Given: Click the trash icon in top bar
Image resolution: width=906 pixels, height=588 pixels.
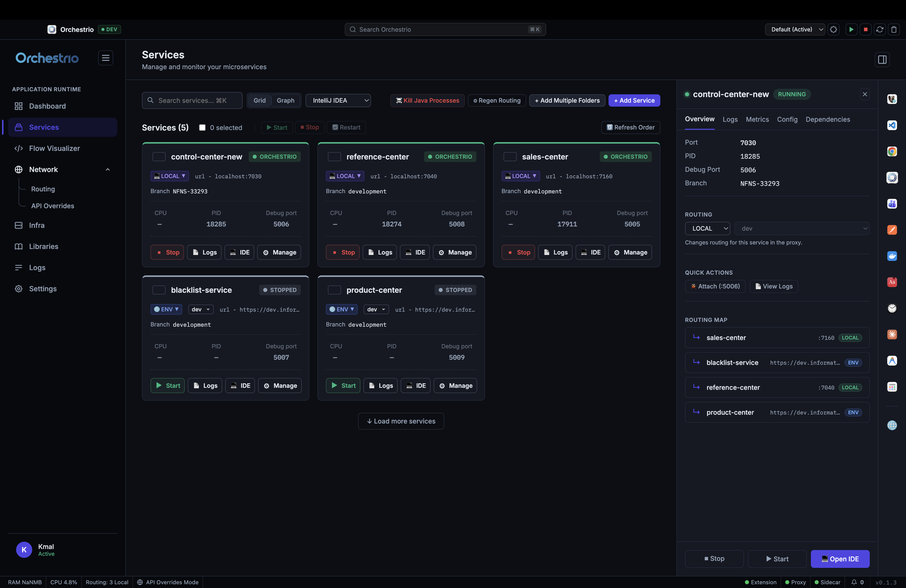Looking at the screenshot, I should pos(894,29).
